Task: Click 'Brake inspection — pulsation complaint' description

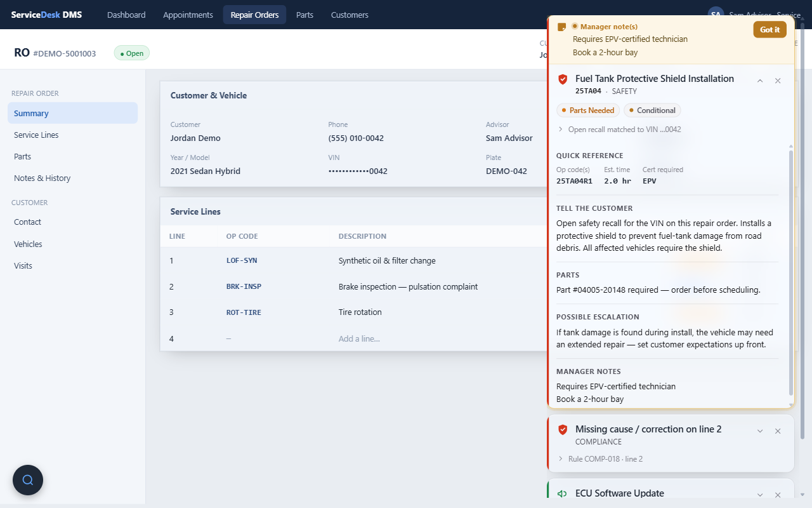Action: [x=408, y=286]
